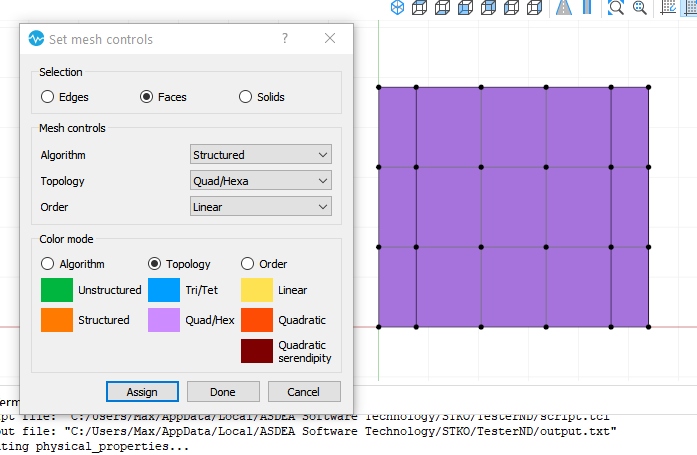
Task: Click the Done button
Action: 223,391
